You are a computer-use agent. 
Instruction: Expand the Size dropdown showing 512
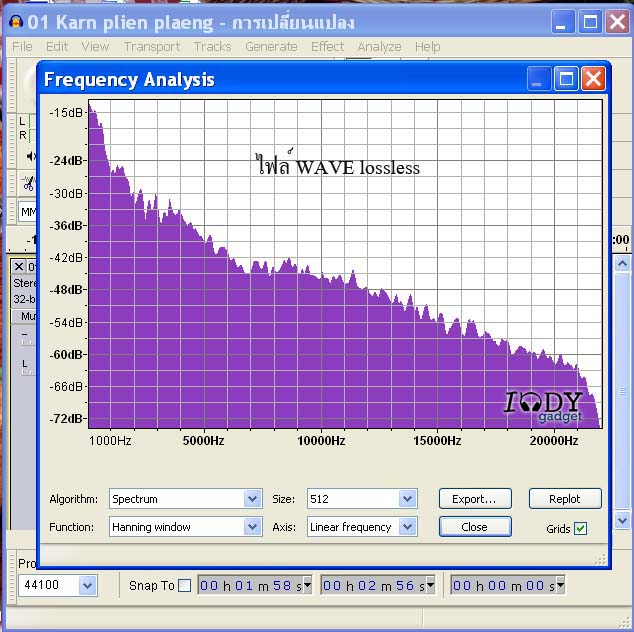408,499
